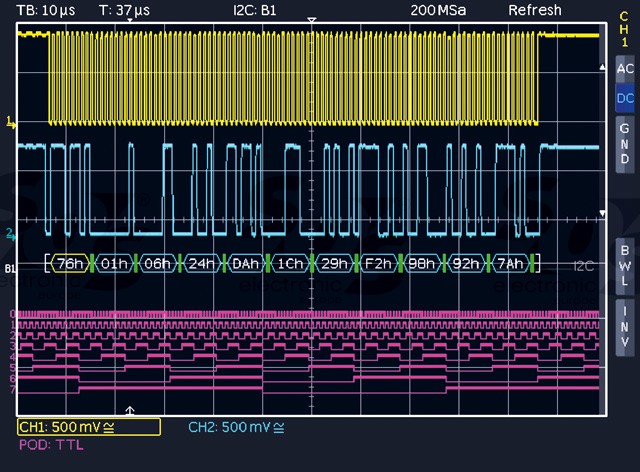Click the CH1 menu title label
This screenshot has width=640, height=472.
[x=624, y=29]
